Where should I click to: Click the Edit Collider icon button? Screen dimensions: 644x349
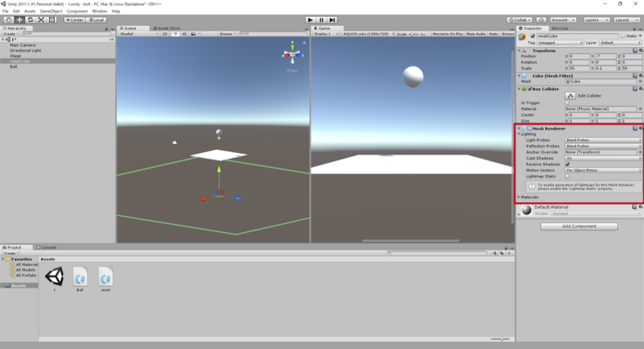571,95
